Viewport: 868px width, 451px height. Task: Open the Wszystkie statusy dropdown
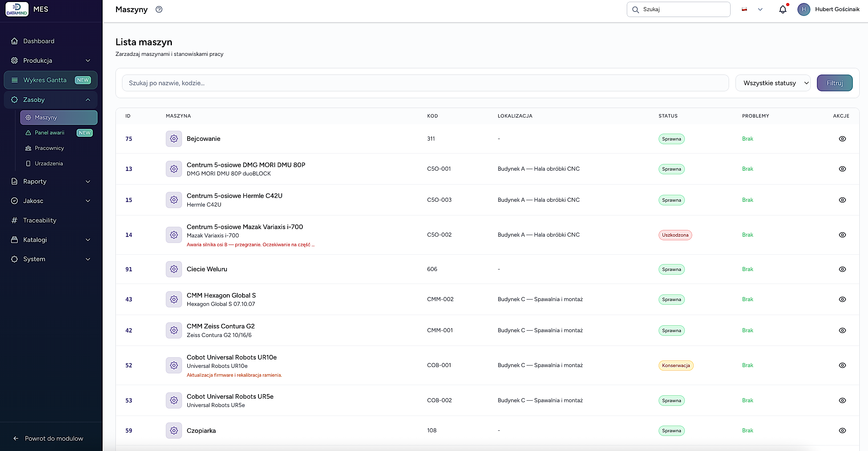773,83
